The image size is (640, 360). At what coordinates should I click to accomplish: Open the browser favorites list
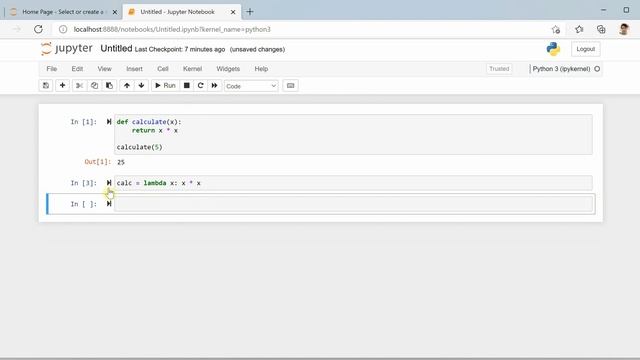point(579,29)
